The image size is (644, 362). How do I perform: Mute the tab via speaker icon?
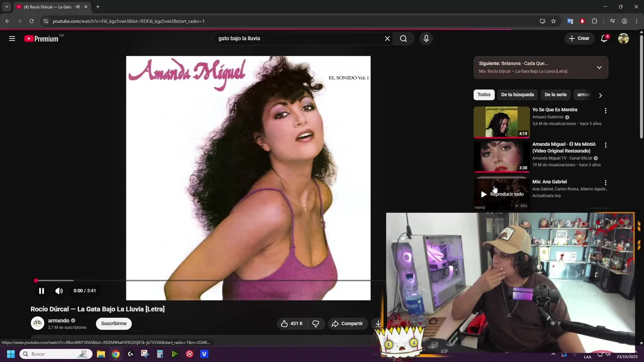pyautogui.click(x=77, y=7)
